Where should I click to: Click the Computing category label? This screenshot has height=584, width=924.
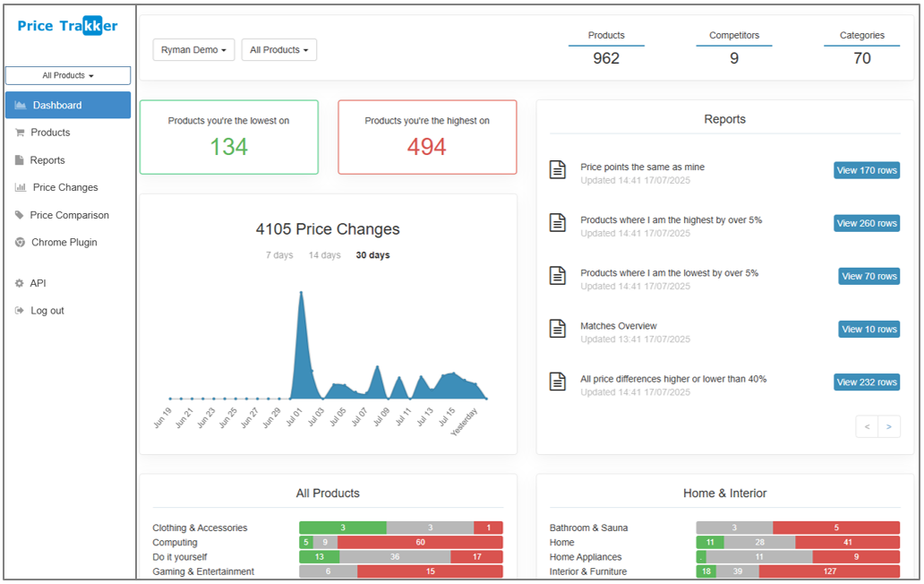(175, 543)
